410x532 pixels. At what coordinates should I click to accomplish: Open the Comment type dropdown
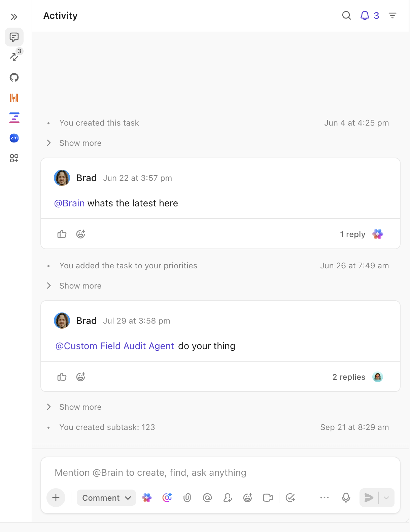point(106,498)
